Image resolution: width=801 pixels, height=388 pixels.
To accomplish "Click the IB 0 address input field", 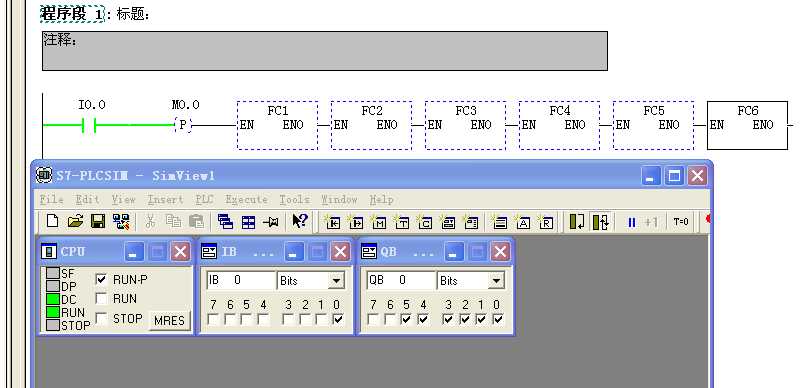I will [x=241, y=280].
